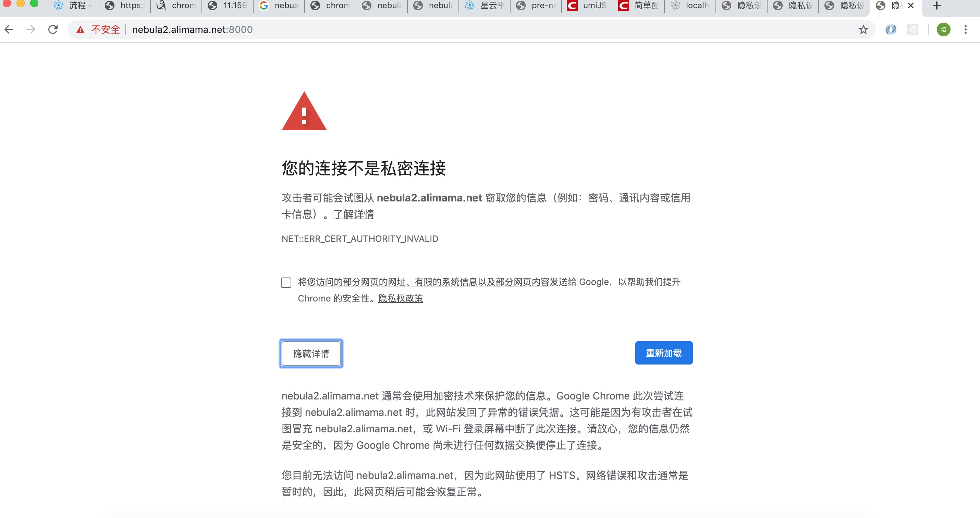Viewport: 980px width, 518px height.
Task: Switch to the 11.159 tab
Action: click(x=227, y=5)
